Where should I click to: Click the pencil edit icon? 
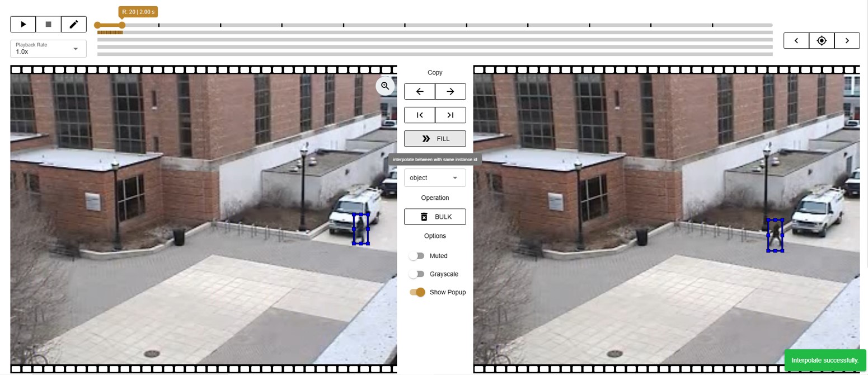[x=74, y=24]
